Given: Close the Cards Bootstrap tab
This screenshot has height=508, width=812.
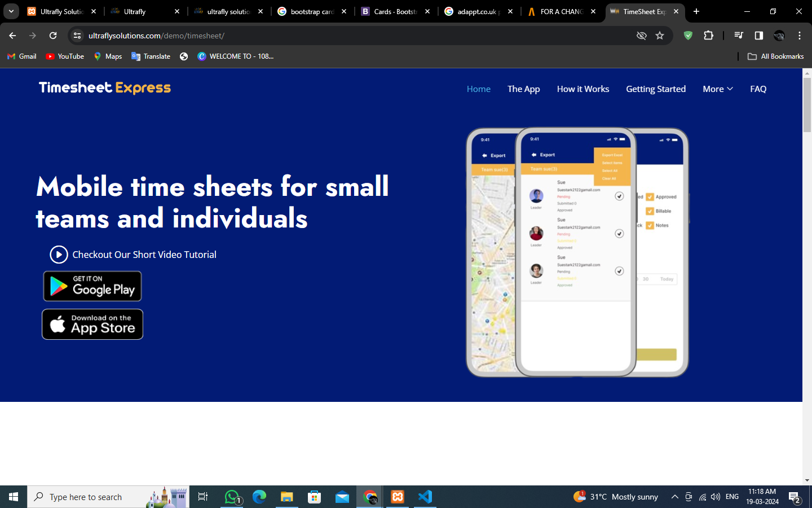Looking at the screenshot, I should pyautogui.click(x=427, y=11).
